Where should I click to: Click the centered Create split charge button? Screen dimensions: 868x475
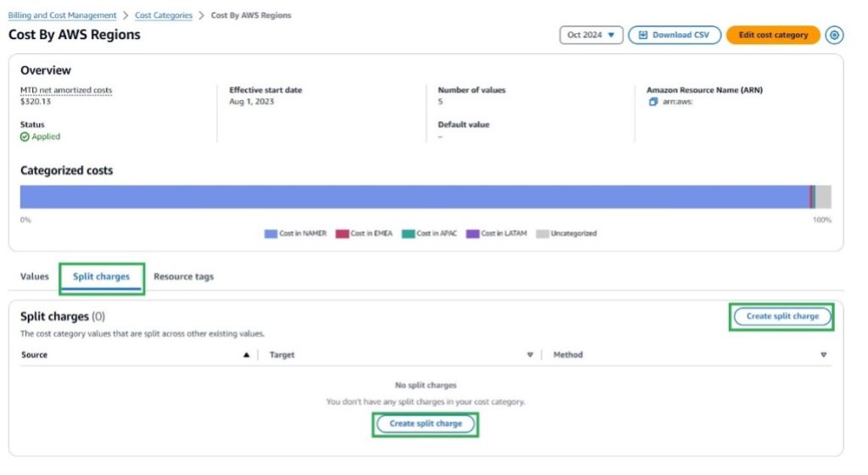[x=426, y=423]
